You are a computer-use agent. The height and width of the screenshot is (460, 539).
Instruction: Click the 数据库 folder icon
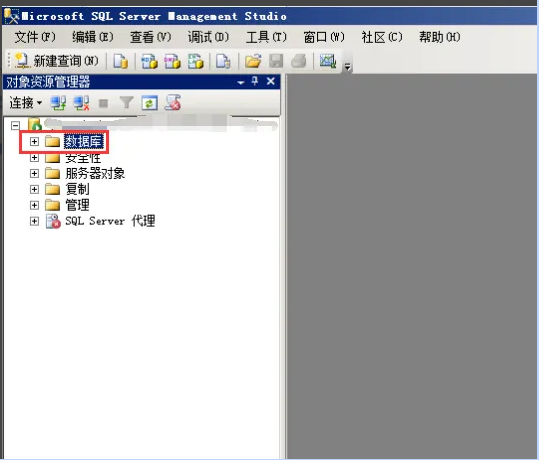tap(53, 141)
